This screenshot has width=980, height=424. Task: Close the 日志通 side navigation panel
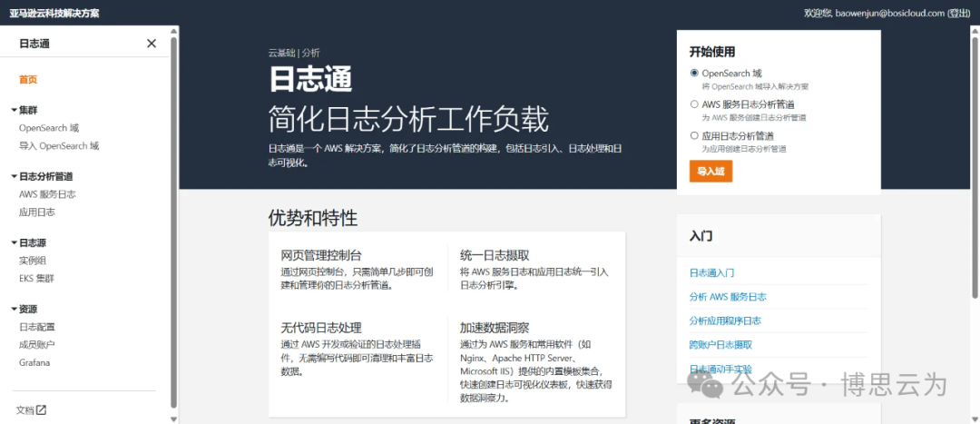(x=152, y=44)
